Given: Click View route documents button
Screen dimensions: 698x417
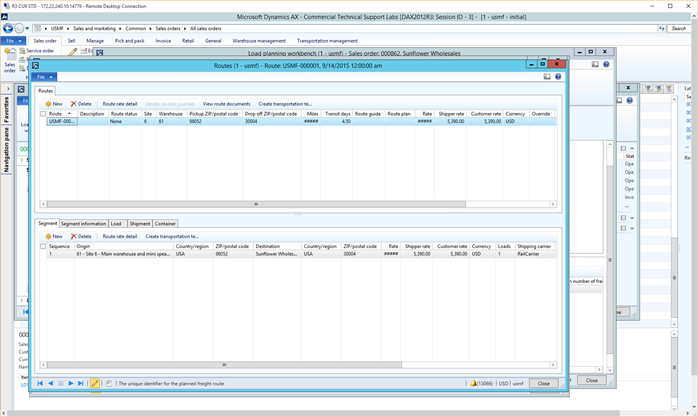Looking at the screenshot, I should pos(226,104).
